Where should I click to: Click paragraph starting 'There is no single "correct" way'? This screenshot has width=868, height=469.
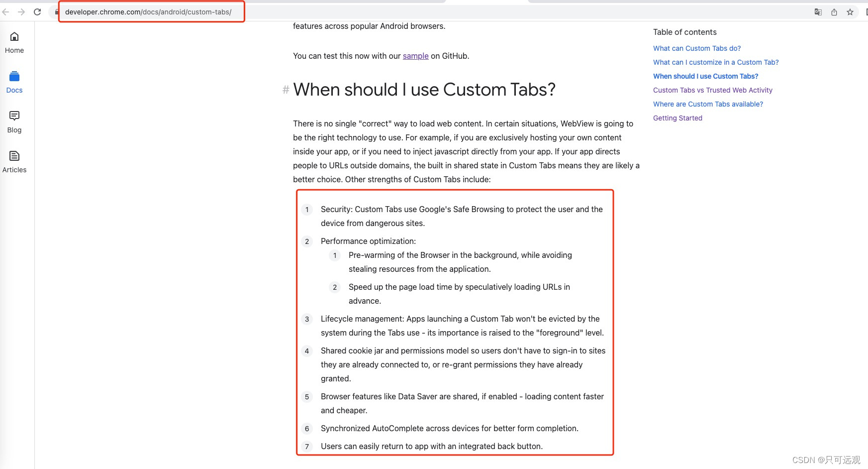[466, 151]
